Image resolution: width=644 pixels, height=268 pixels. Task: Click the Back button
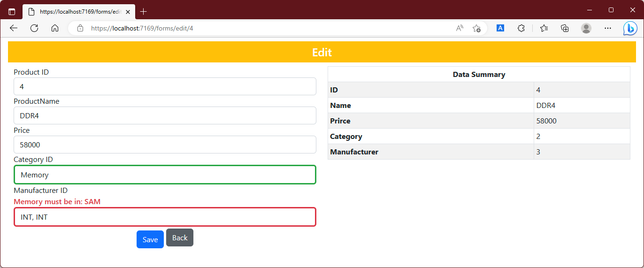coord(180,237)
